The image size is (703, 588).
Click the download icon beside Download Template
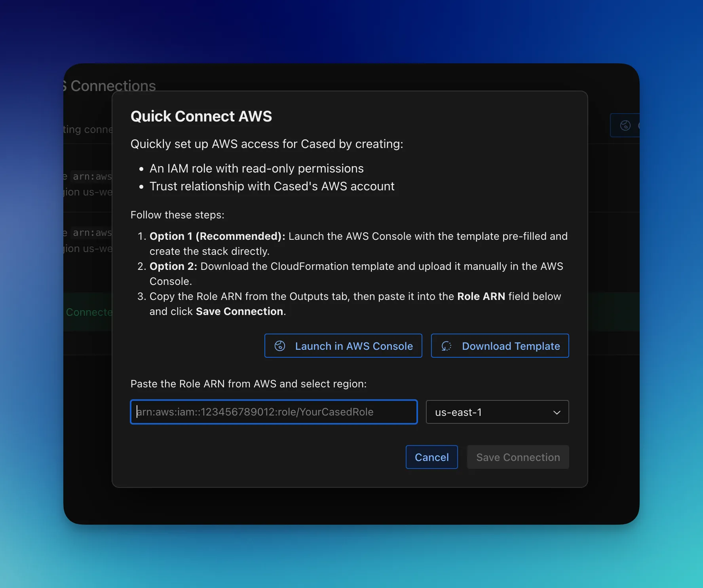(x=446, y=346)
